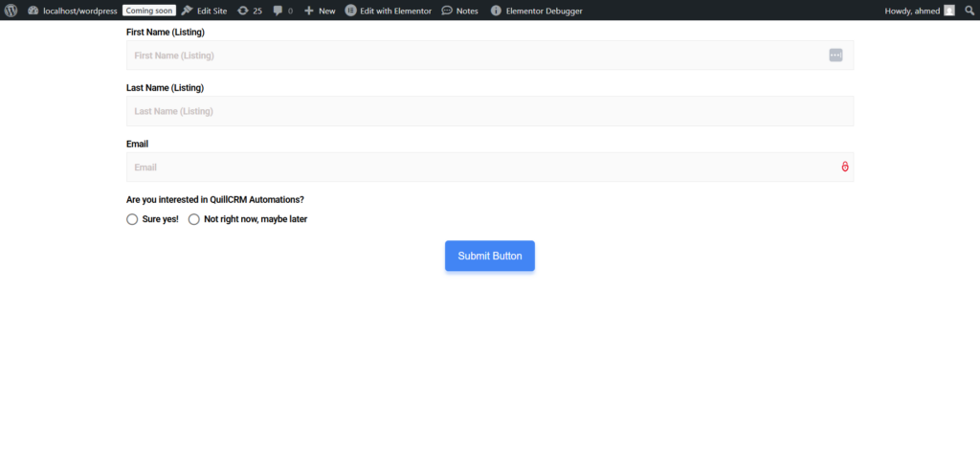Screen dimensions: 980x449
Task: Open Elementor Debugger
Action: pos(536,11)
